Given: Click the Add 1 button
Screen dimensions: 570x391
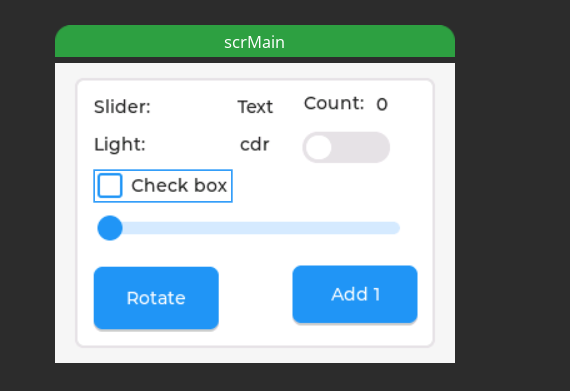Looking at the screenshot, I should pyautogui.click(x=355, y=294).
